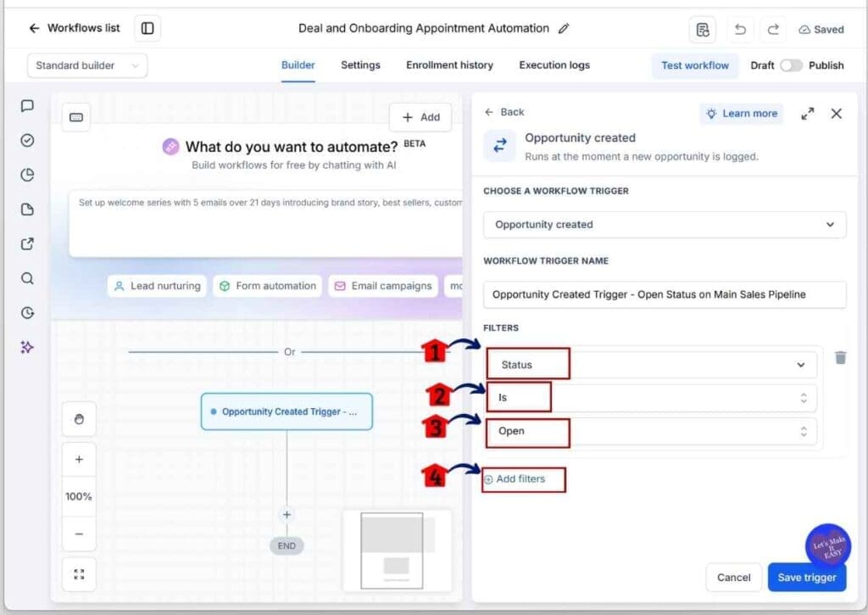Image resolution: width=868 pixels, height=615 pixels.
Task: Open the pie chart sidebar icon
Action: click(27, 175)
